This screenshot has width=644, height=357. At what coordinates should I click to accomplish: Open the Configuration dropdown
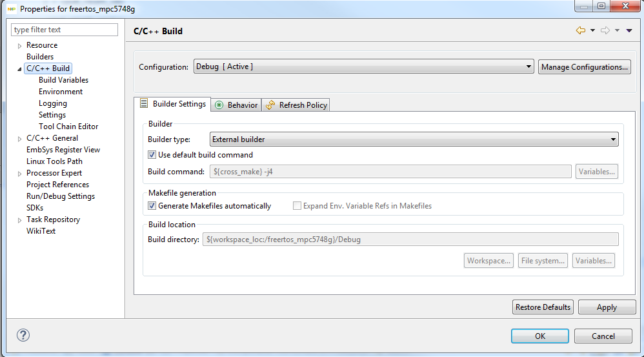coord(364,66)
